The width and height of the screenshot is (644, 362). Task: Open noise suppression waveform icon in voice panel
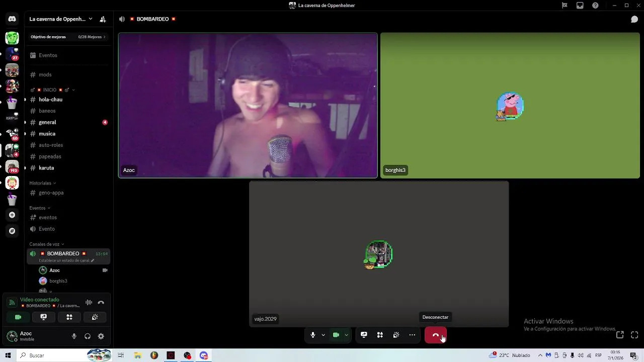tap(89, 302)
